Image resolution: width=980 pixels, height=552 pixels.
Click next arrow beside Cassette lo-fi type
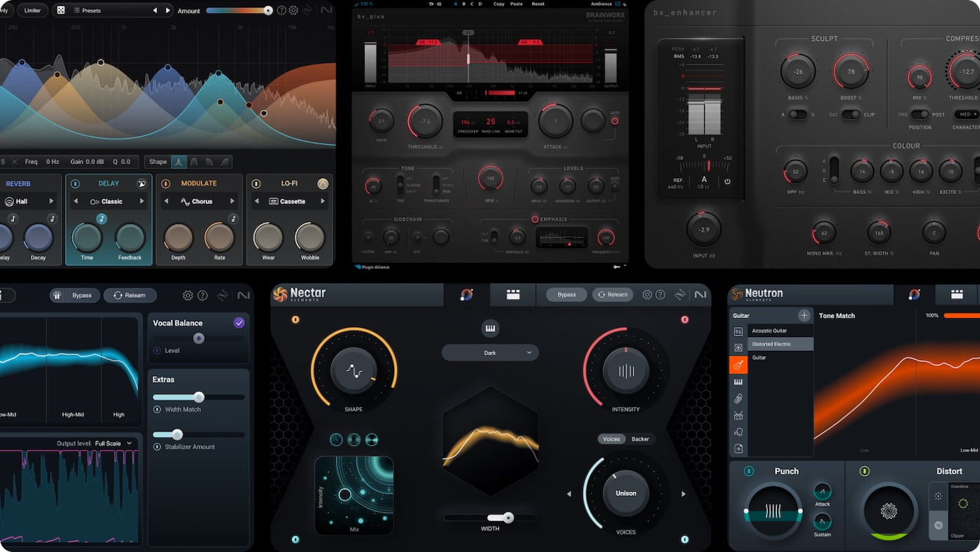(323, 201)
